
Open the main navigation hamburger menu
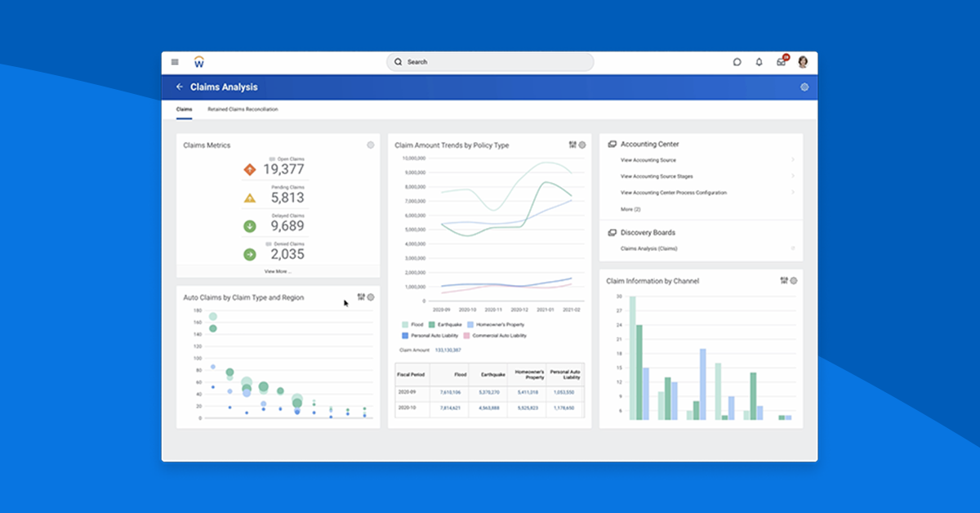tap(175, 61)
